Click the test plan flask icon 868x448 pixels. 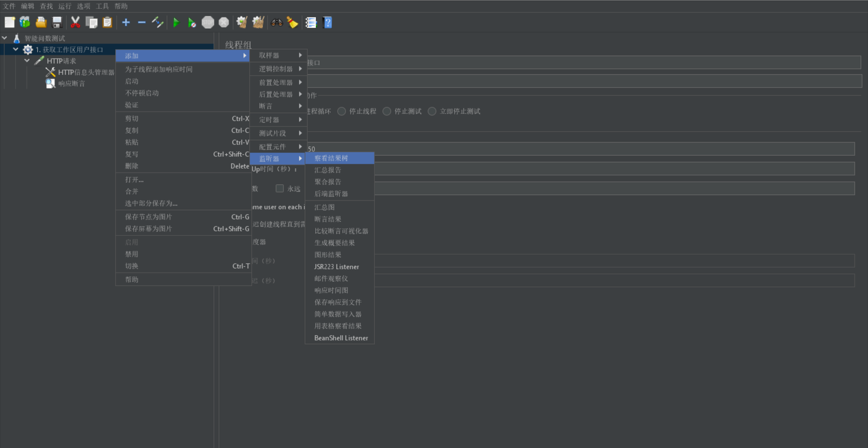tap(17, 38)
